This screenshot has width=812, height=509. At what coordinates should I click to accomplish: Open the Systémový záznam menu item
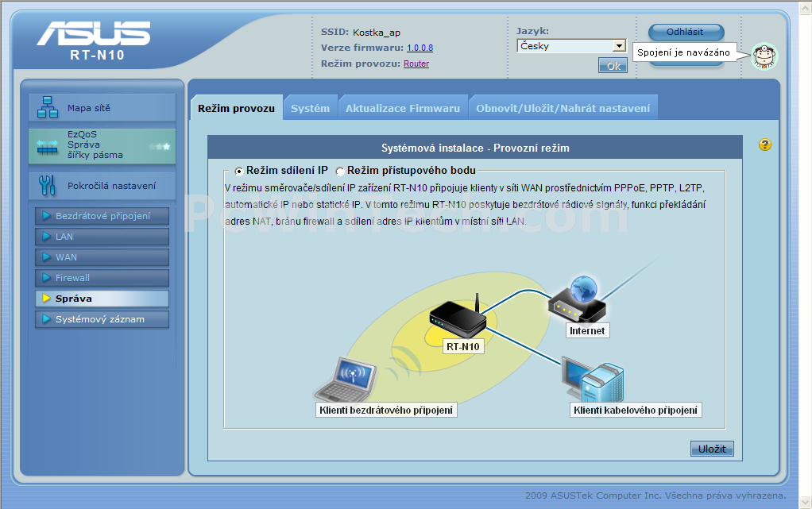tap(102, 319)
